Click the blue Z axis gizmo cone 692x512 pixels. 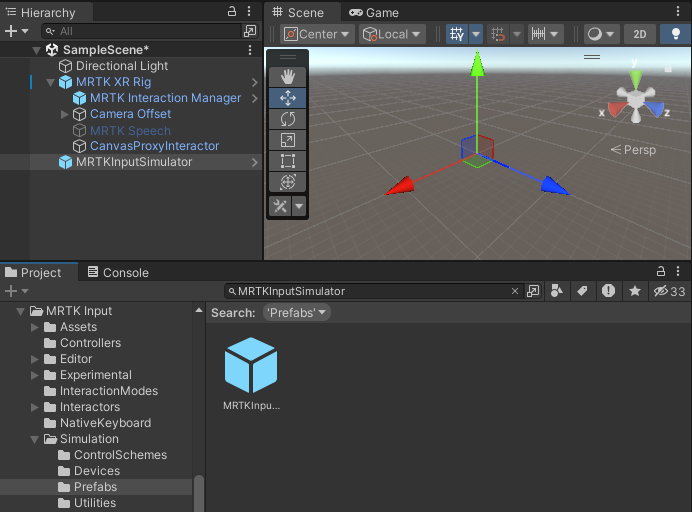pos(654,109)
